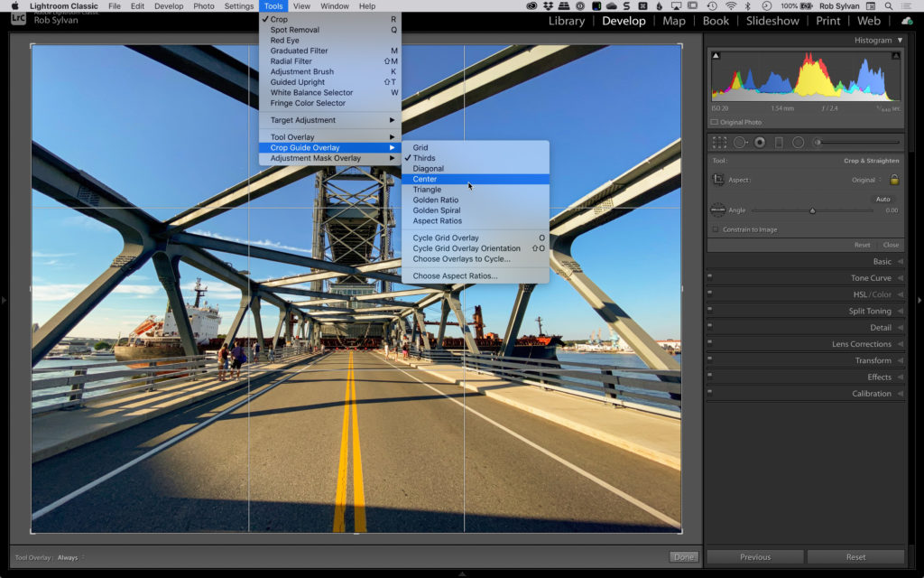Expand the Detail panel triangle
The width and height of the screenshot is (924, 578).
pos(900,327)
